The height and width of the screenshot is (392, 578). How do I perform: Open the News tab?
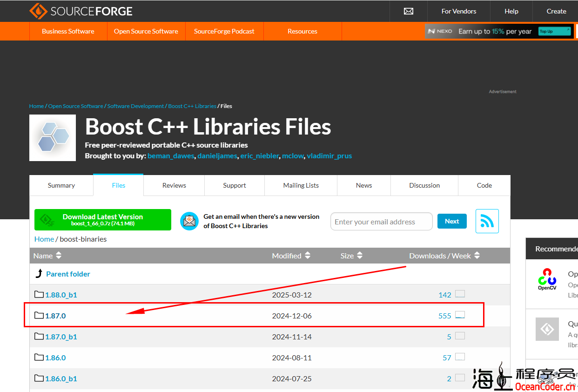[364, 185]
